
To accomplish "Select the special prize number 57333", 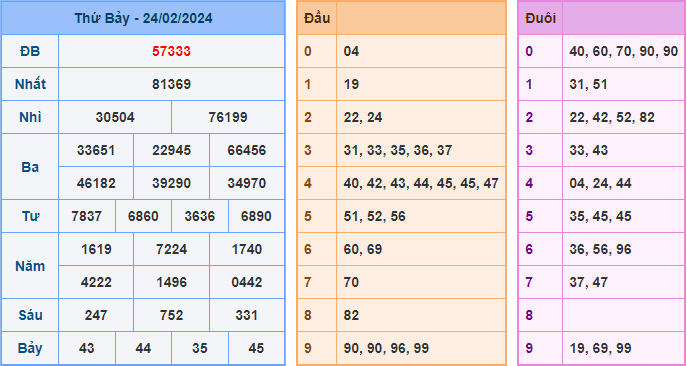I will tap(171, 52).
